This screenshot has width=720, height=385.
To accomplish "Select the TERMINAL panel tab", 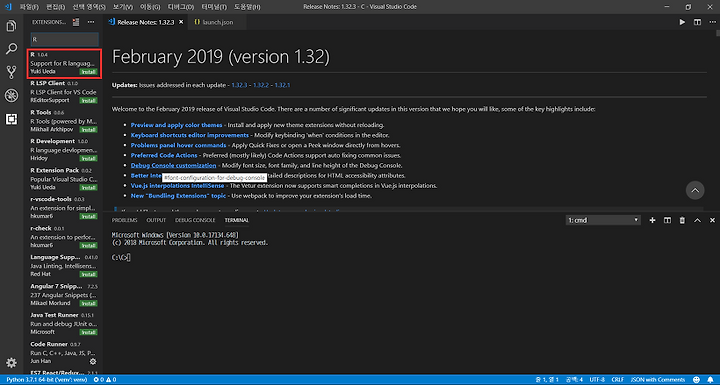I will pyautogui.click(x=236, y=220).
